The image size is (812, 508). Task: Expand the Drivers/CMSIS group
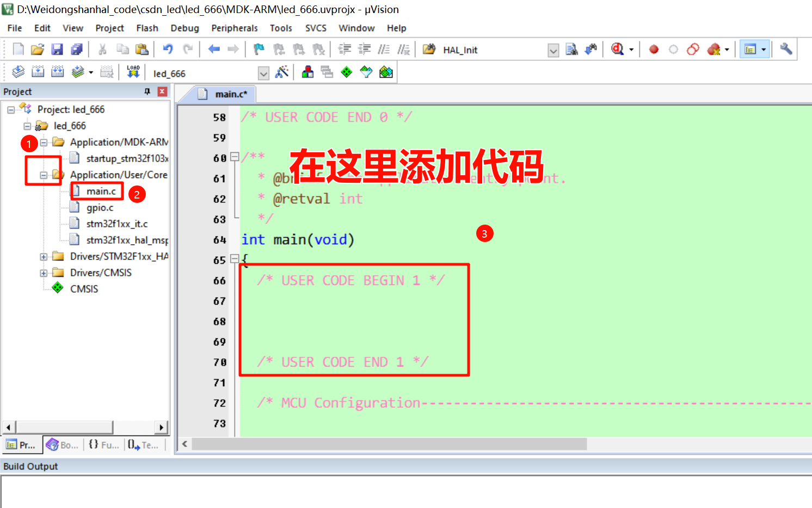[44, 273]
